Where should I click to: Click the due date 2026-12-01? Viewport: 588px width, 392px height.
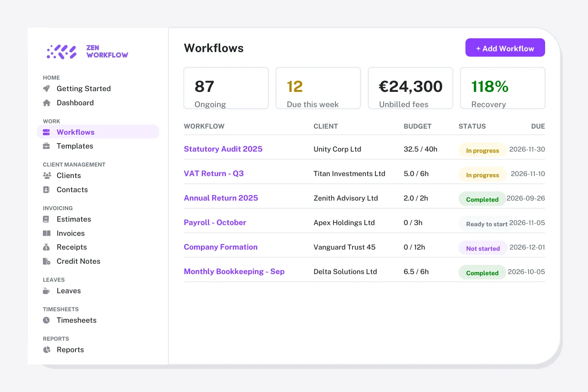(527, 247)
